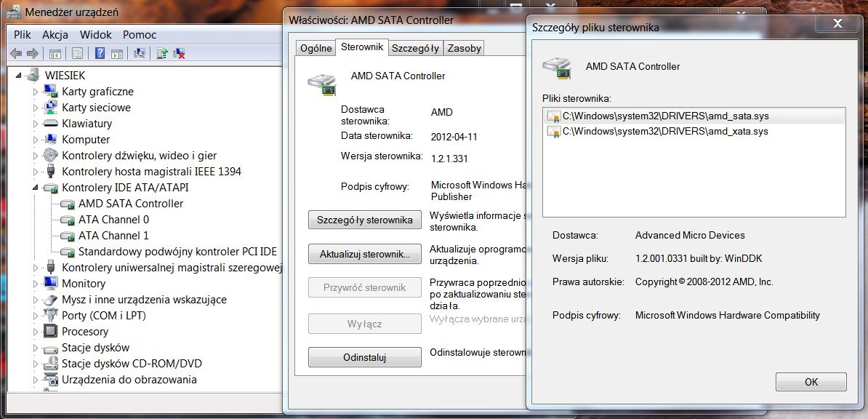Screen dimensions: 868x419
Task: Open the Pomoc menu
Action: pos(140,34)
